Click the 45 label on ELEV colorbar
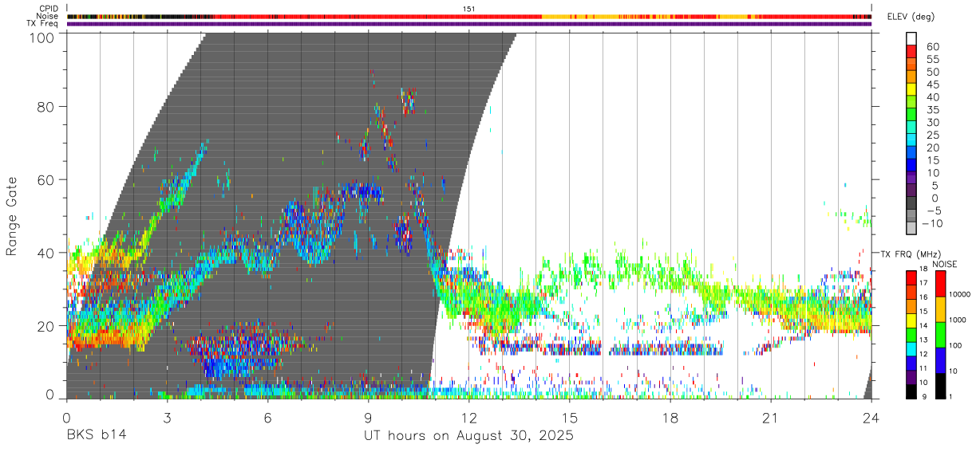Viewport: 980px width, 452px height. pyautogui.click(x=932, y=85)
